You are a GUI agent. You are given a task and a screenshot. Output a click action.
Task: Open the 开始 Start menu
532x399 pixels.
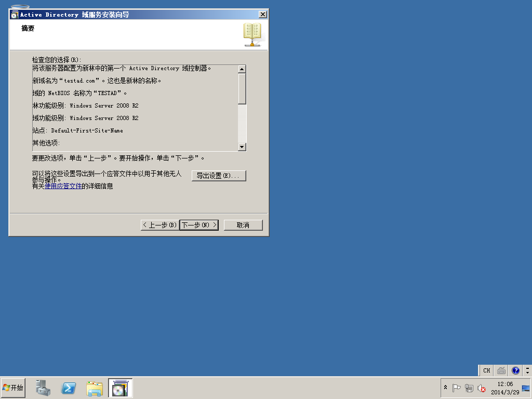point(13,388)
